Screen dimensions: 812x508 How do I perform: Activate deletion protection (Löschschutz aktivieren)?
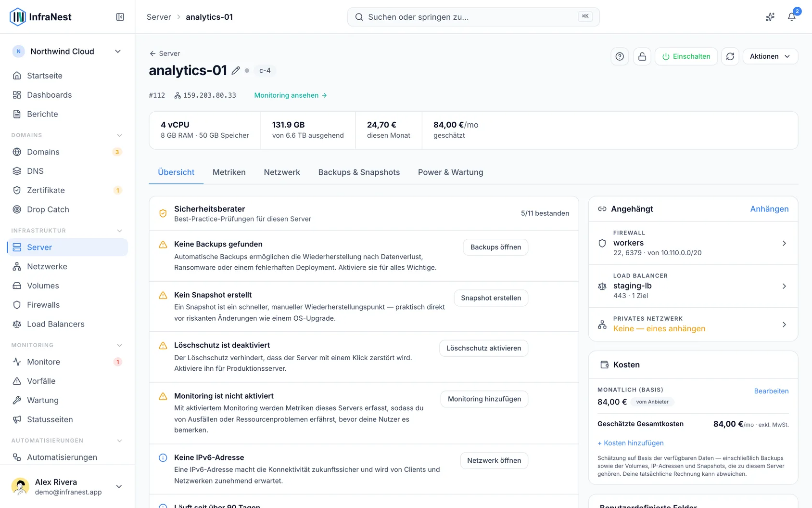pyautogui.click(x=483, y=348)
